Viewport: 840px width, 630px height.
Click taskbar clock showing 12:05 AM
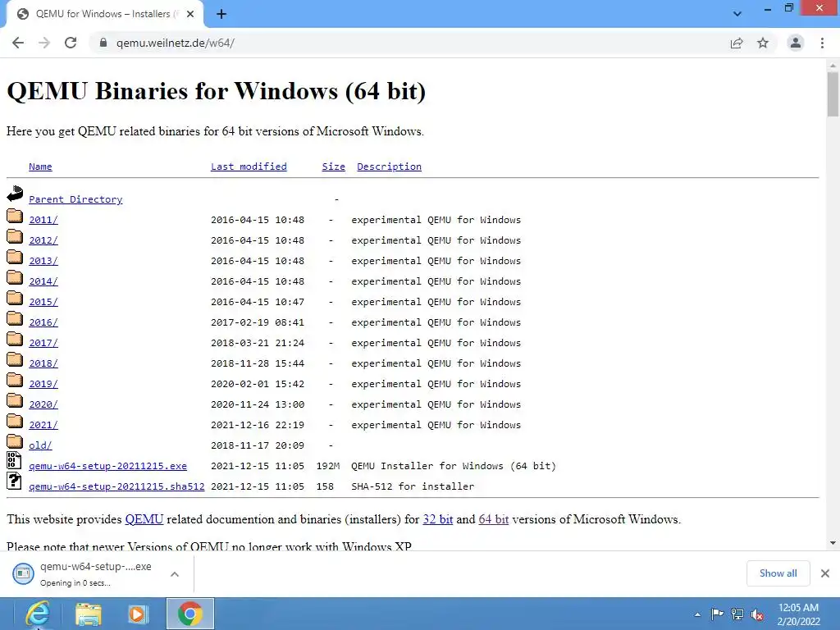pyautogui.click(x=798, y=614)
